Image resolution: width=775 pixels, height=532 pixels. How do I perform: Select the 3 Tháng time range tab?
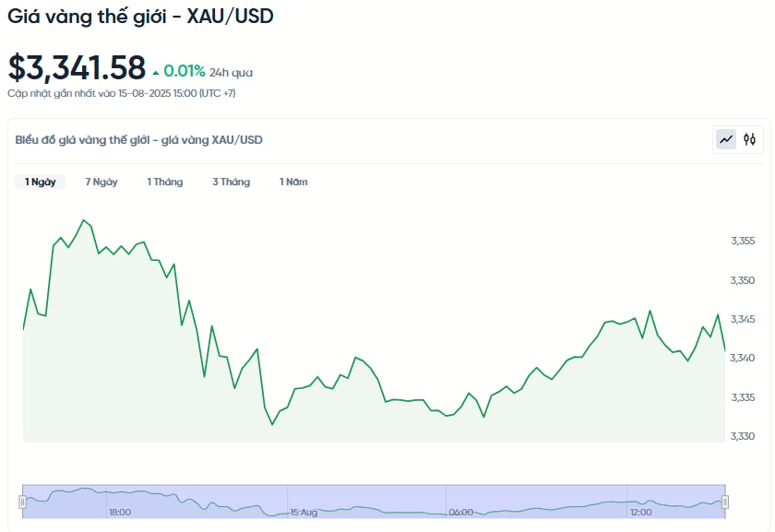[231, 182]
